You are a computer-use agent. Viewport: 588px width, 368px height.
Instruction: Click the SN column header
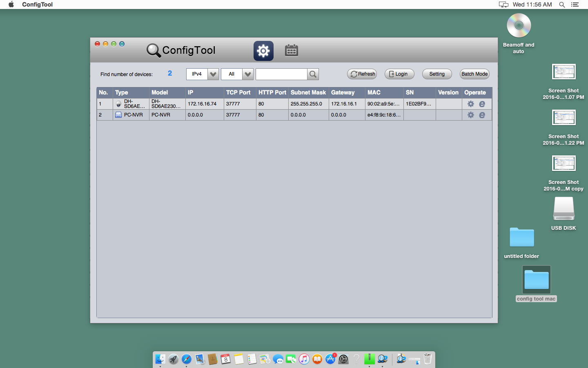(420, 92)
